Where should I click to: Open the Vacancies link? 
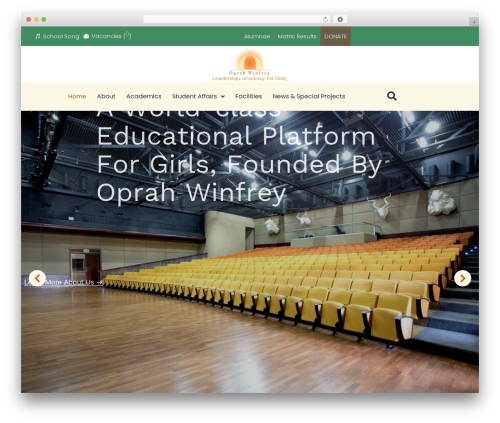pos(107,36)
